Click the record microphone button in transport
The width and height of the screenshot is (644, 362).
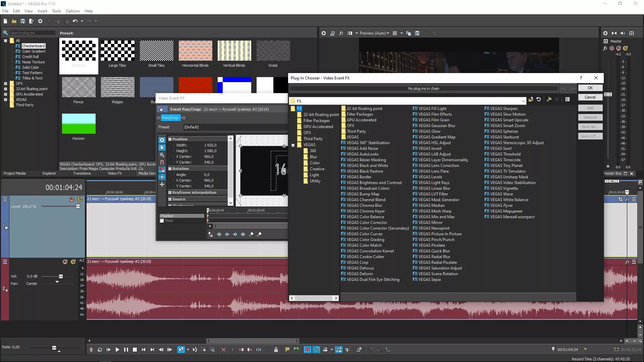(x=91, y=350)
